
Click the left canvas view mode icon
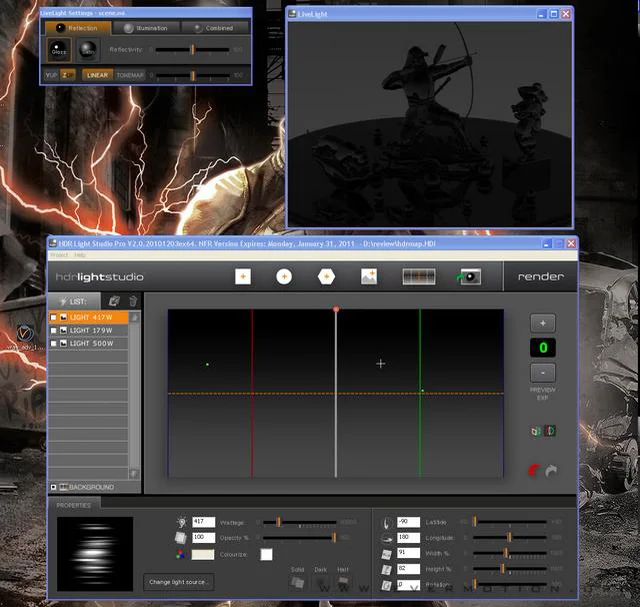coord(536,431)
